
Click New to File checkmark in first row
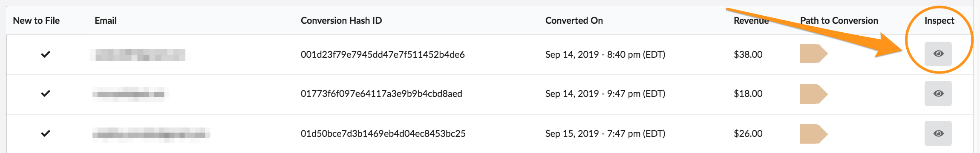click(x=46, y=54)
